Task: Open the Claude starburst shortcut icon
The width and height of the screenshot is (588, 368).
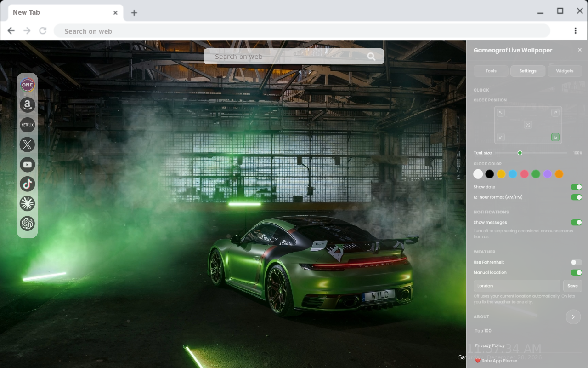Action: point(28,203)
